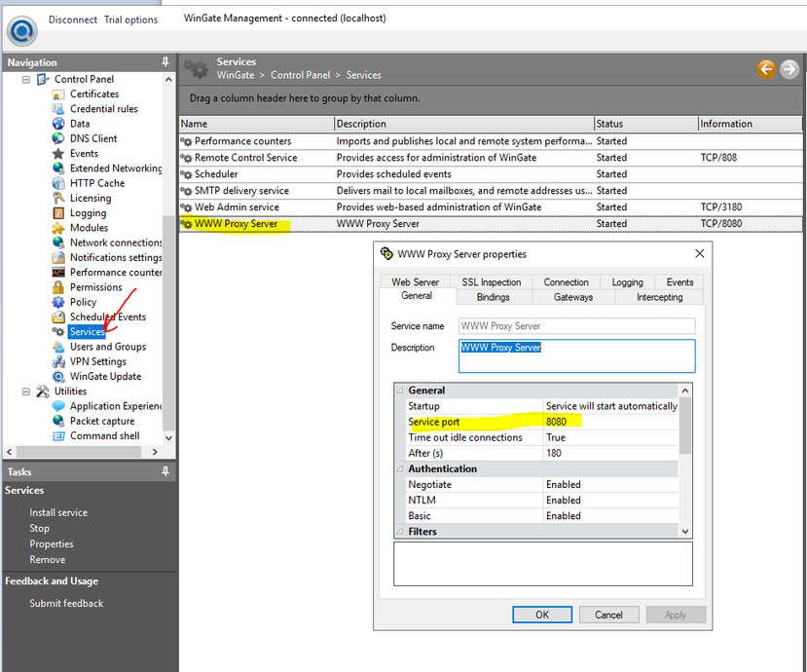Viewport: 807px width, 672px height.
Task: Open Certificates icon in navigation tree
Action: pyautogui.click(x=58, y=94)
